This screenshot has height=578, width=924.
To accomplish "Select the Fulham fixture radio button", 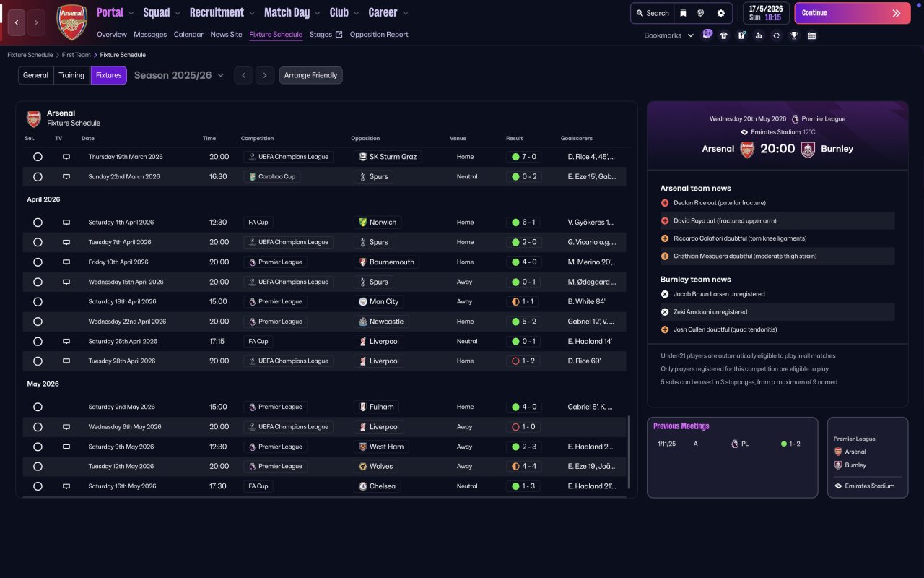I will (38, 407).
